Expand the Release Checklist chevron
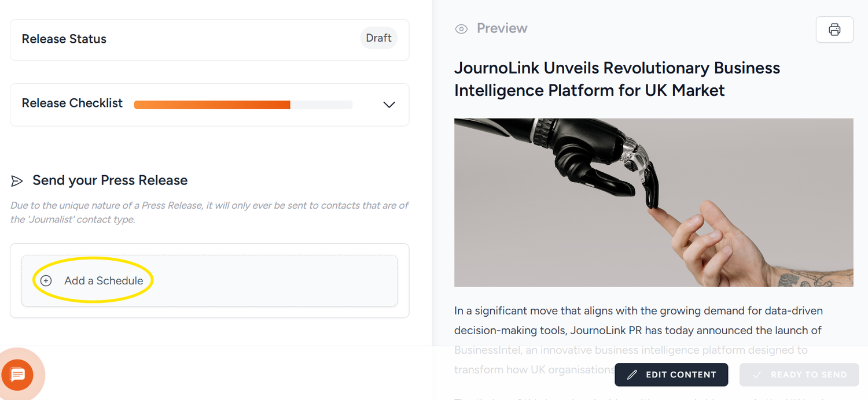Screen dimensions: 868x400 coord(389,105)
